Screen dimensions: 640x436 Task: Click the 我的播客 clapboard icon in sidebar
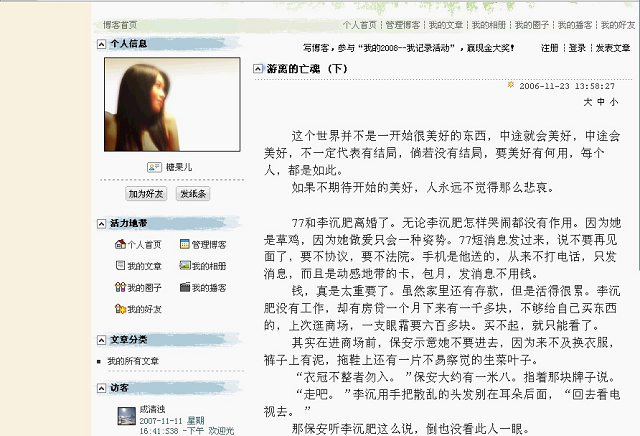point(185,287)
